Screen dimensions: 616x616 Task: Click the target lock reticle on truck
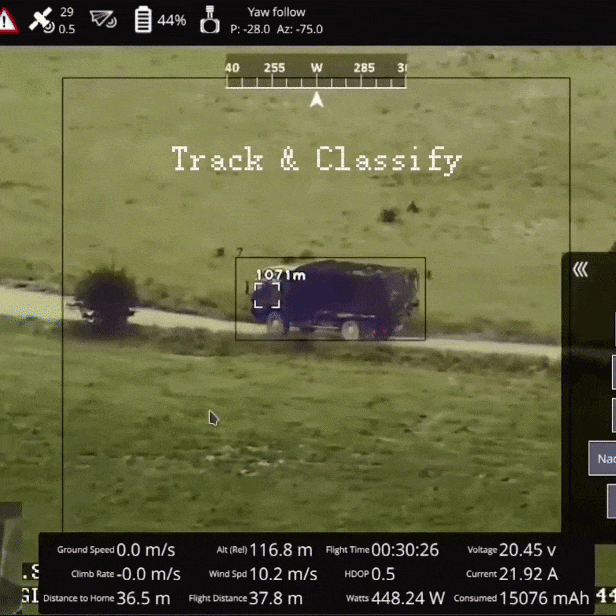(267, 295)
